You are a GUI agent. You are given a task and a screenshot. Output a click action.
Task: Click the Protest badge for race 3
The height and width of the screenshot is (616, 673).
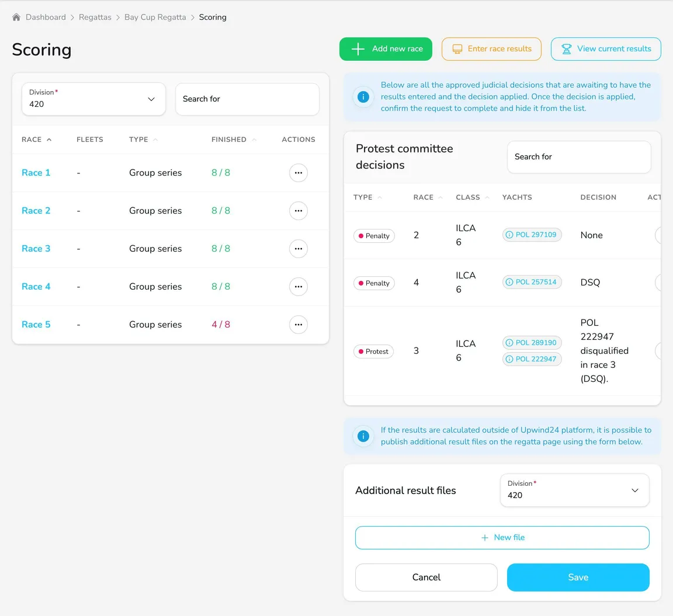[x=373, y=351]
